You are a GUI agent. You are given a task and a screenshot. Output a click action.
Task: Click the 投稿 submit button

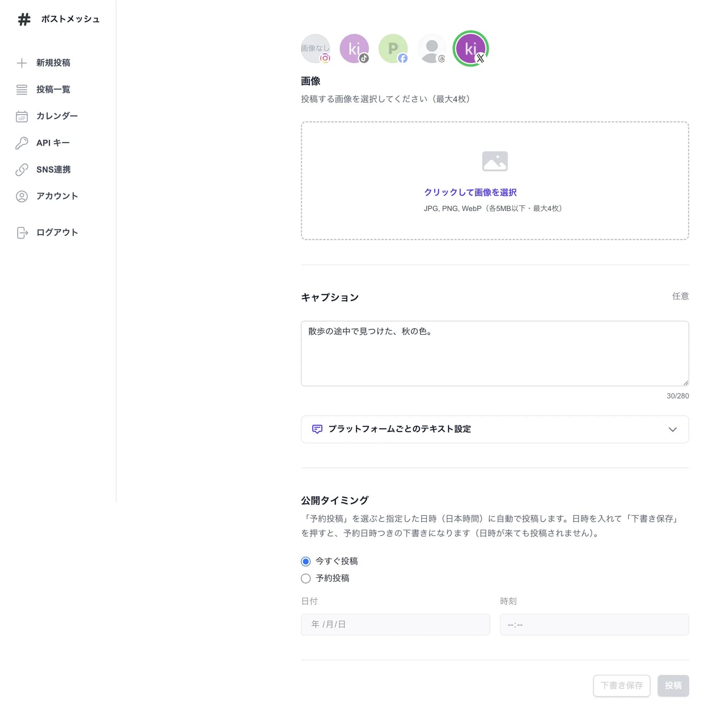point(673,686)
